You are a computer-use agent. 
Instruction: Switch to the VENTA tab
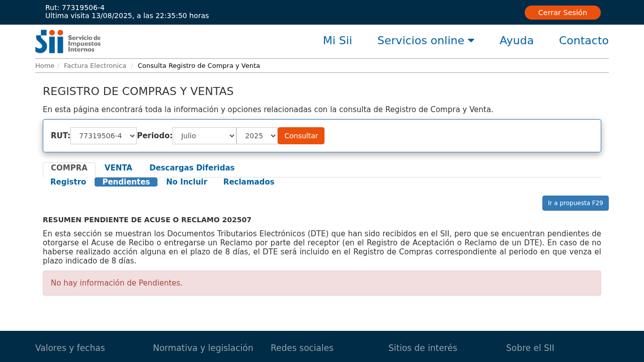[118, 168]
